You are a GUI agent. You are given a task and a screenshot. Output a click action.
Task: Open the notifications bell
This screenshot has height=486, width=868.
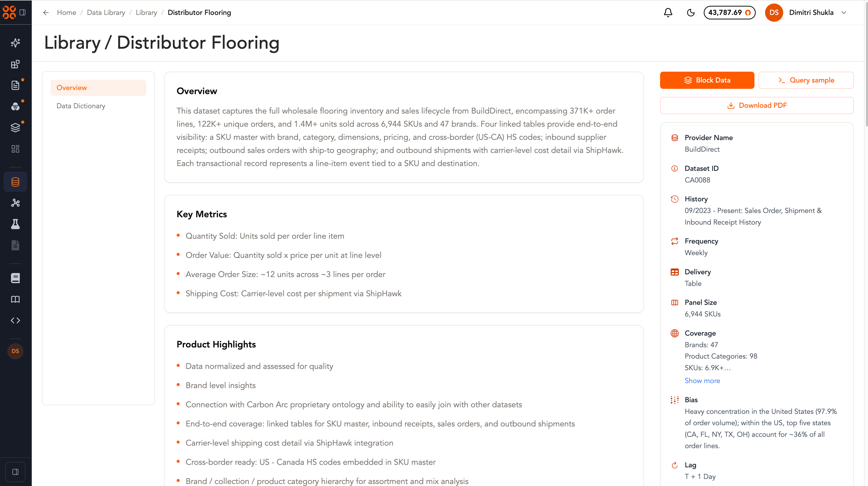point(668,12)
